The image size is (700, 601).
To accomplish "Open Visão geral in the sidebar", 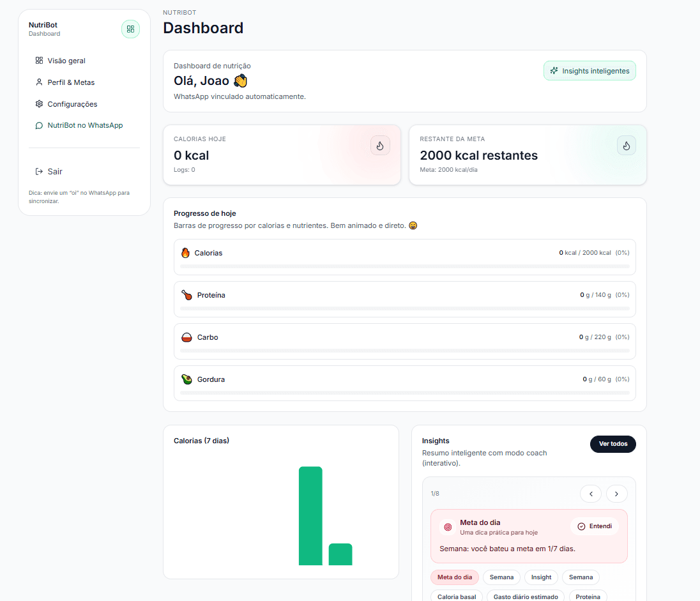I will pos(66,61).
